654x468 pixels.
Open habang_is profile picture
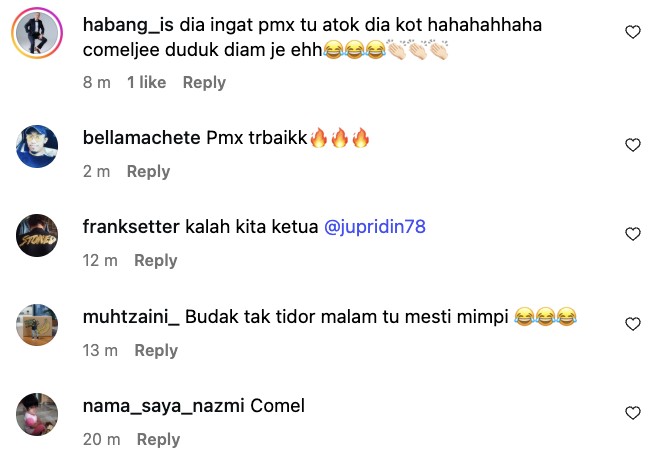(37, 33)
